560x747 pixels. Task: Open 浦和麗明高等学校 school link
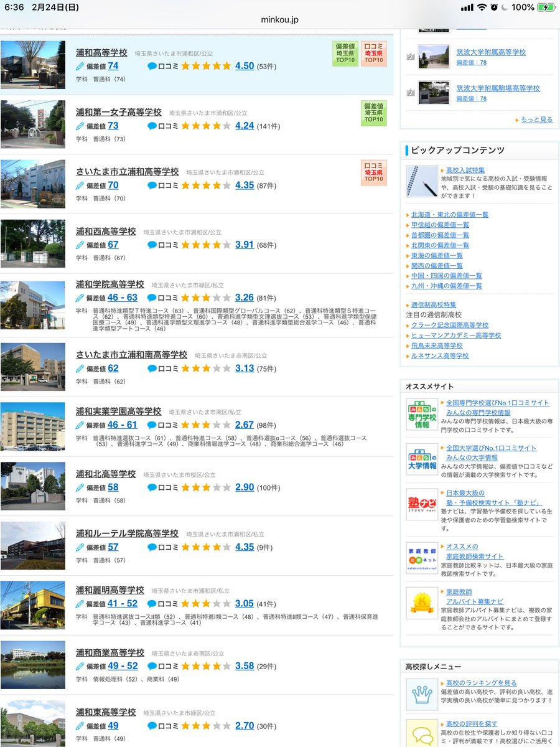click(110, 590)
